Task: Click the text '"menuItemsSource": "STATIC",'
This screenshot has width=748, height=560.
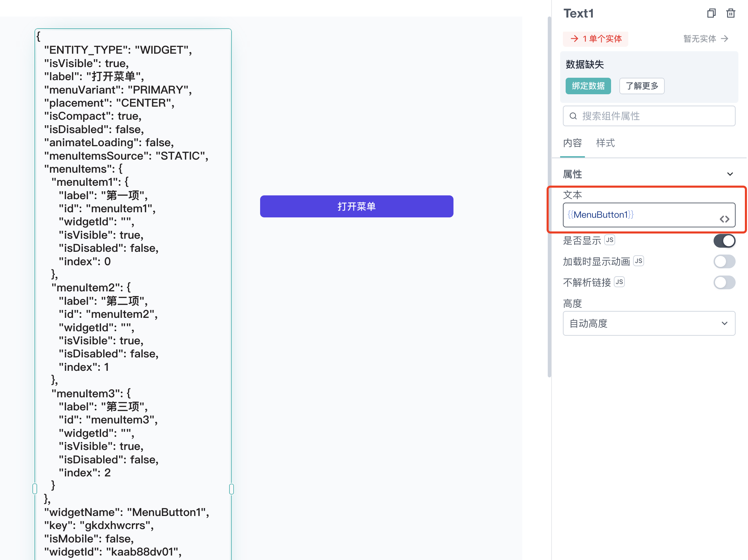Action: pos(126,156)
